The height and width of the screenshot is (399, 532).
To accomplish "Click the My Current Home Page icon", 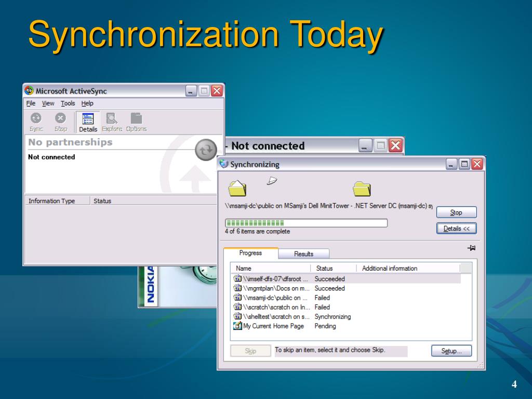I will click(x=237, y=326).
